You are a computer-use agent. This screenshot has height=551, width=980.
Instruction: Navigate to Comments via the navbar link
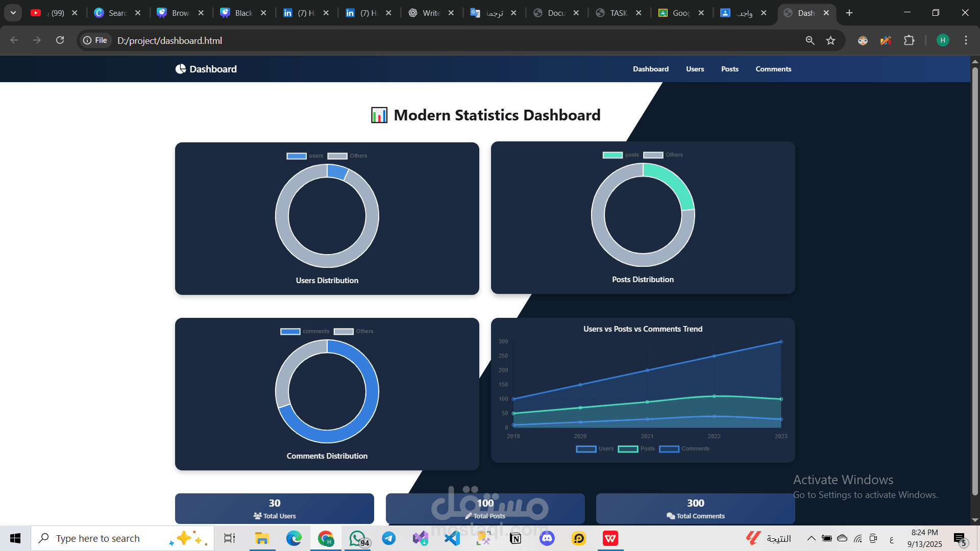click(773, 69)
